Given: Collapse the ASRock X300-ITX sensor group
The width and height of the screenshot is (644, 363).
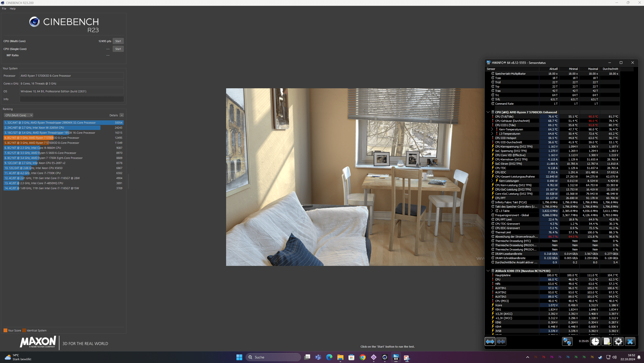Looking at the screenshot, I should (x=488, y=271).
